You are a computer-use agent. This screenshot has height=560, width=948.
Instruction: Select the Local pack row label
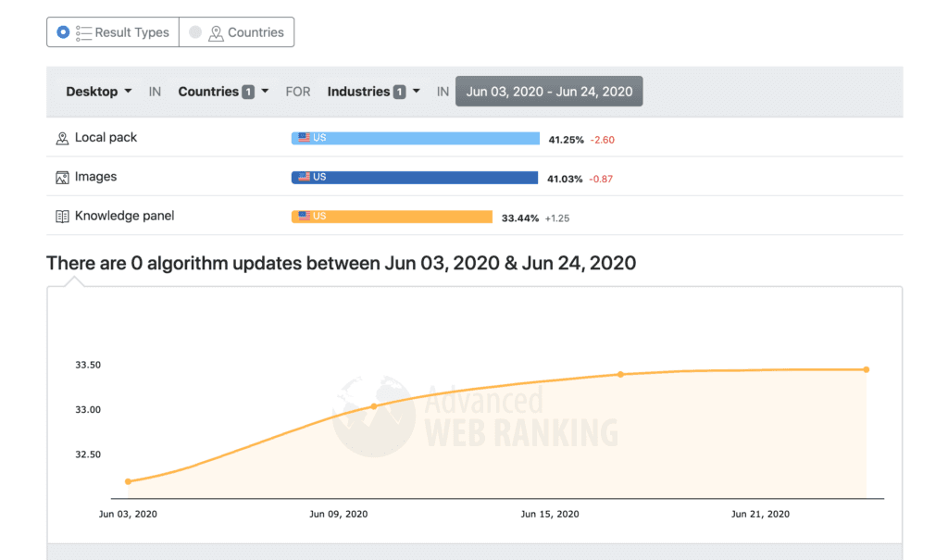[106, 137]
